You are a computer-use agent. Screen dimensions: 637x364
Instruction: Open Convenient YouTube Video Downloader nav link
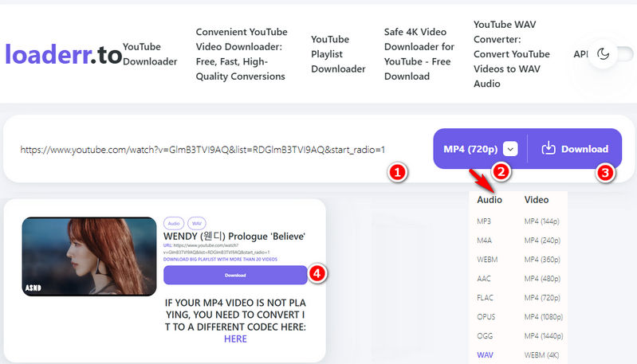[242, 54]
